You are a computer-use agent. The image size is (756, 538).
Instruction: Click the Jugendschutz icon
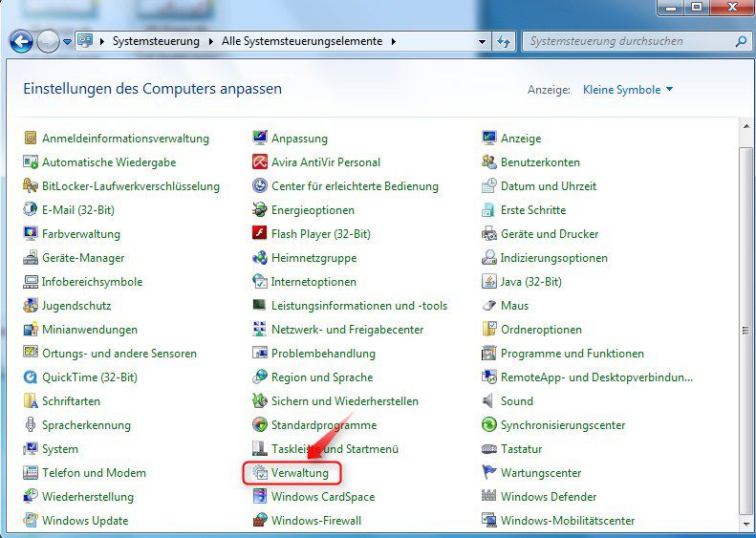[31, 306]
